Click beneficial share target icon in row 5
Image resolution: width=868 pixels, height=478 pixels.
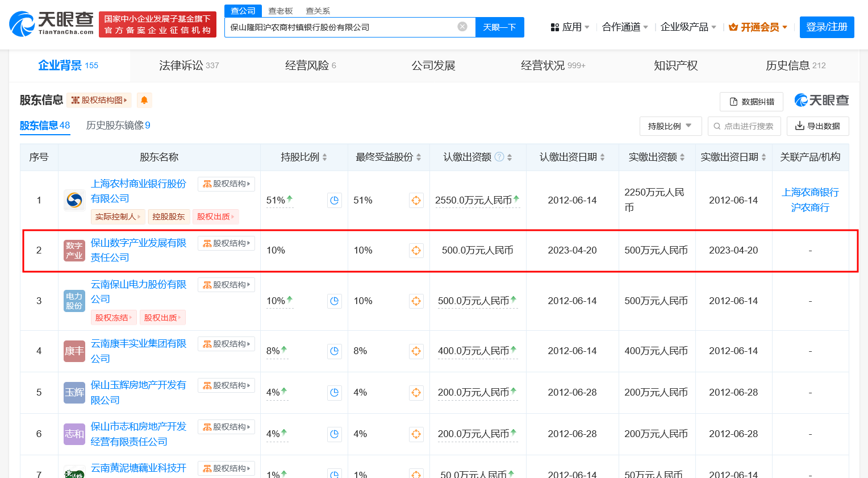pyautogui.click(x=416, y=393)
